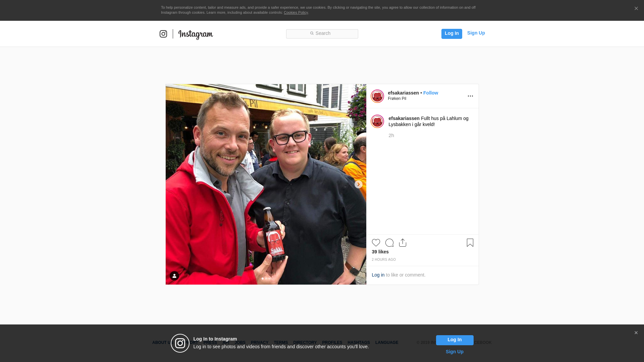Viewport: 644px width, 362px height.
Task: Click the Instagram camera glyph logo
Action: point(163,34)
